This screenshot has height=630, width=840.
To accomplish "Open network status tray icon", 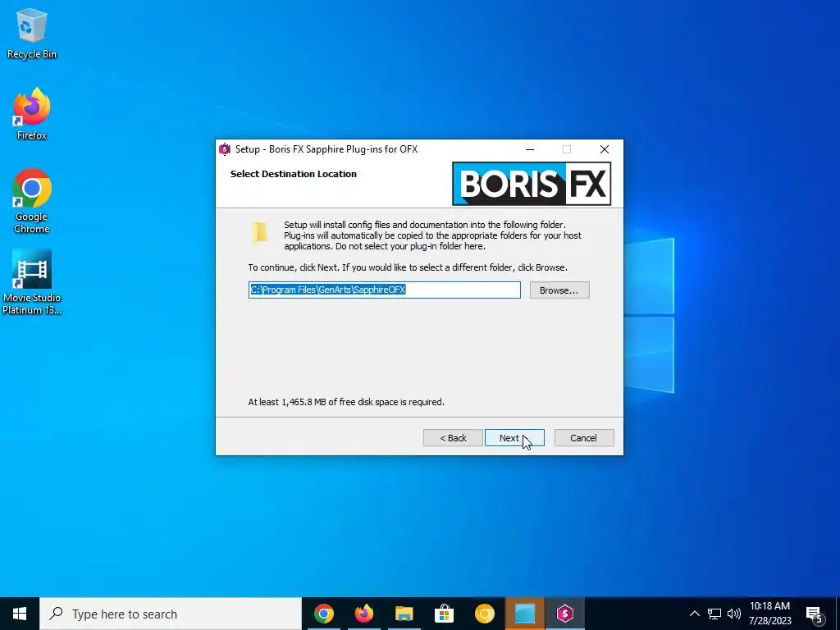I will click(714, 614).
